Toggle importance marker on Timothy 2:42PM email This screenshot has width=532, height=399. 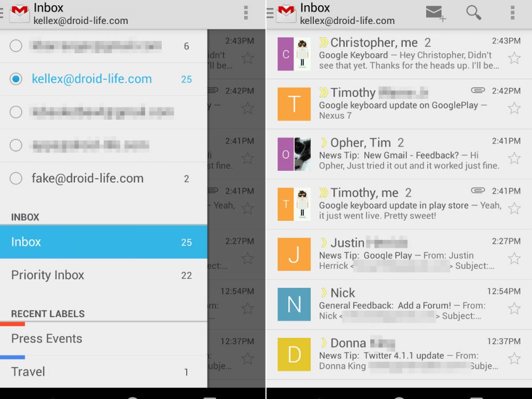tap(324, 92)
